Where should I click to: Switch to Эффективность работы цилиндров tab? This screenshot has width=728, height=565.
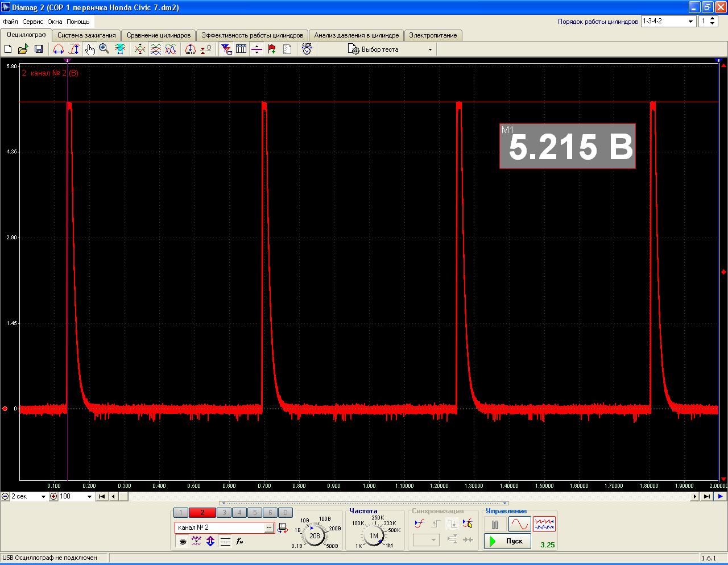pyautogui.click(x=253, y=35)
